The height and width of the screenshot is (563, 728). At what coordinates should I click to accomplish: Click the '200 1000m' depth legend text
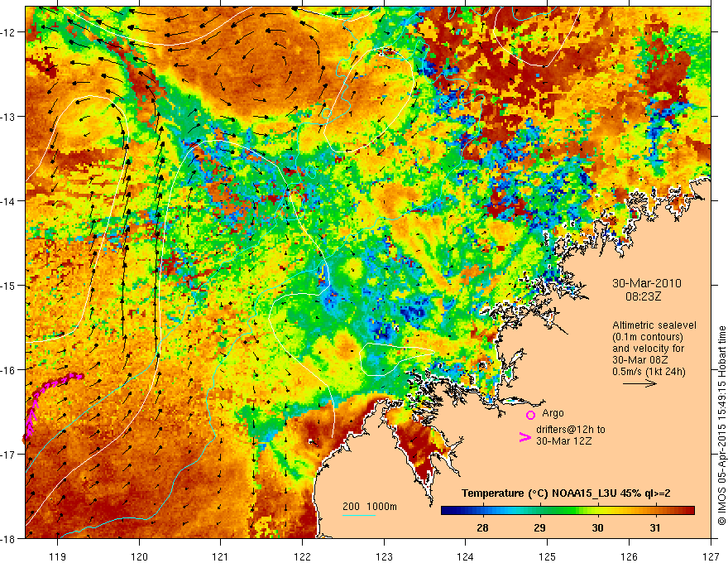[x=370, y=507]
